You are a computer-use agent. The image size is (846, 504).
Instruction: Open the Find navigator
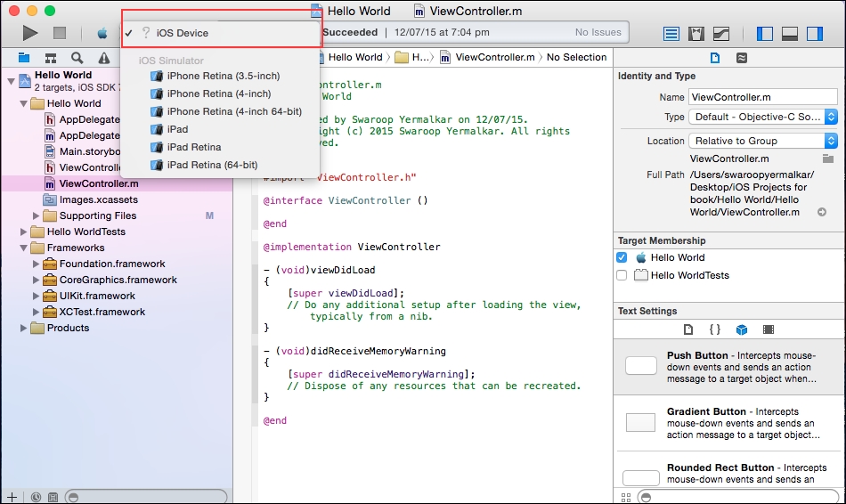coord(77,58)
